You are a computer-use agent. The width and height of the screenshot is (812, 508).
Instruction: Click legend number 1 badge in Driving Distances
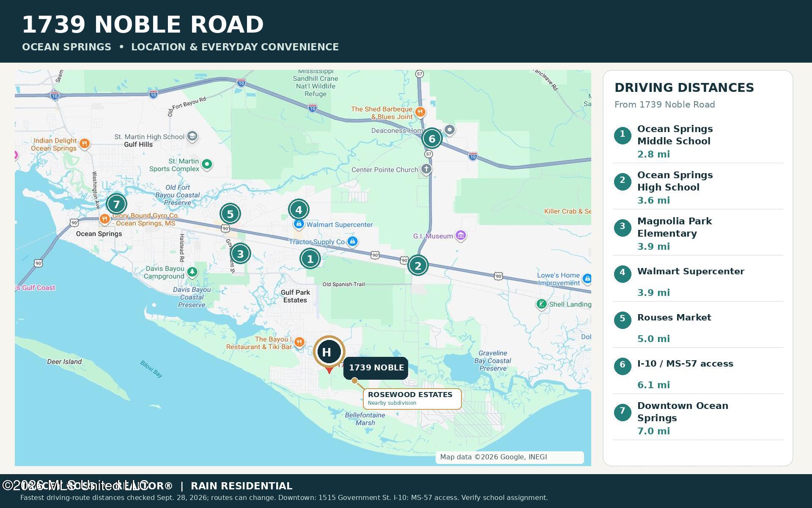623,135
